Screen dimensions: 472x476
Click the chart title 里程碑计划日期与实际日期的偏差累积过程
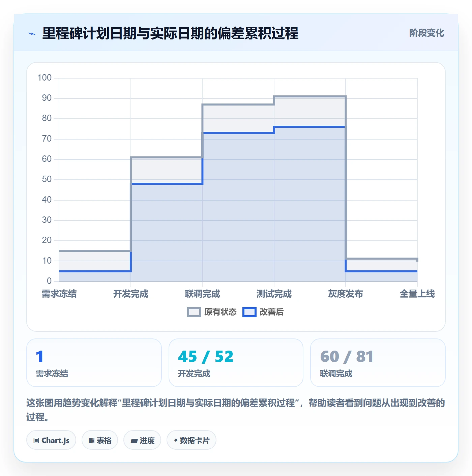(170, 33)
